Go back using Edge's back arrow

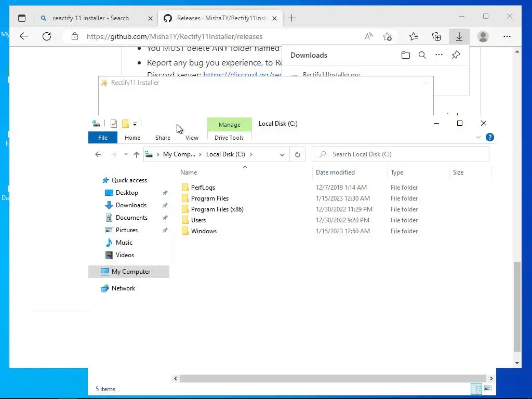tap(24, 36)
